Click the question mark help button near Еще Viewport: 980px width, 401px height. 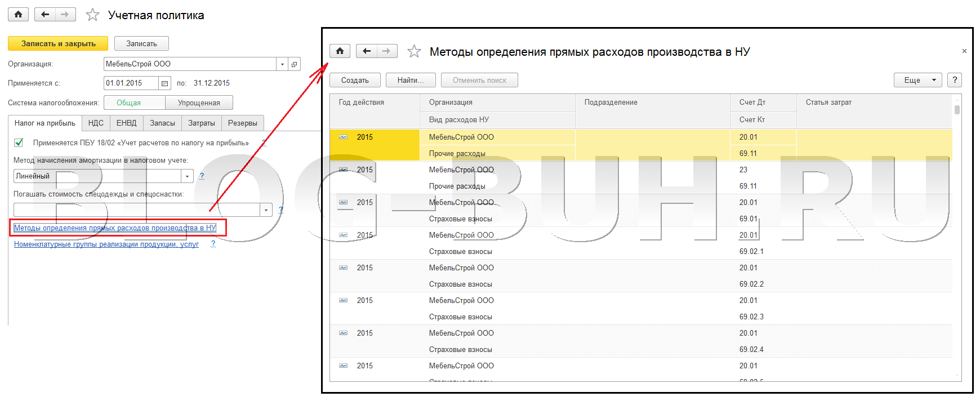click(954, 80)
